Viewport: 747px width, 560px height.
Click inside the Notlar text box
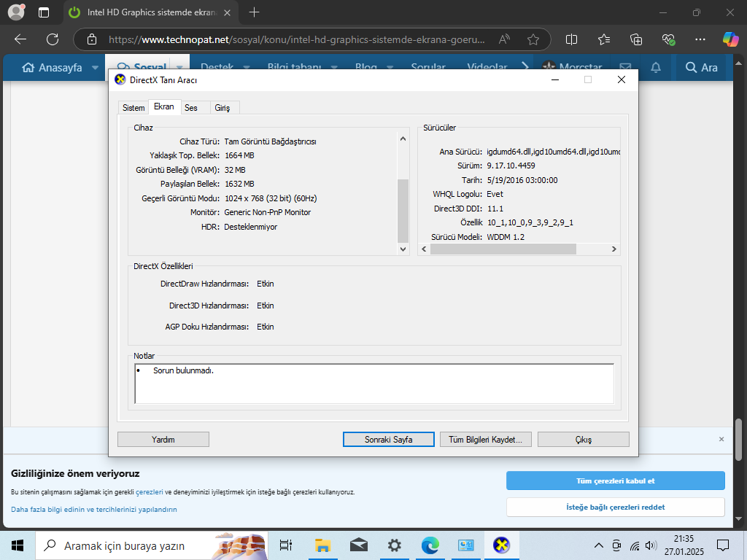coord(374,384)
